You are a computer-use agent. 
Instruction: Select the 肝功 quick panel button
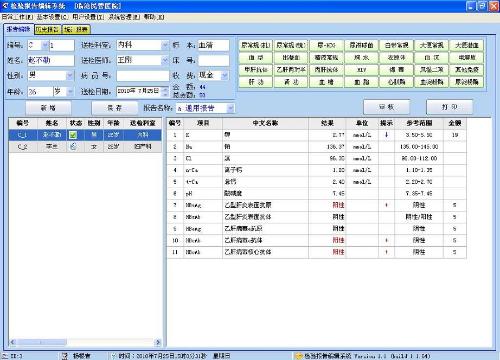click(x=256, y=82)
